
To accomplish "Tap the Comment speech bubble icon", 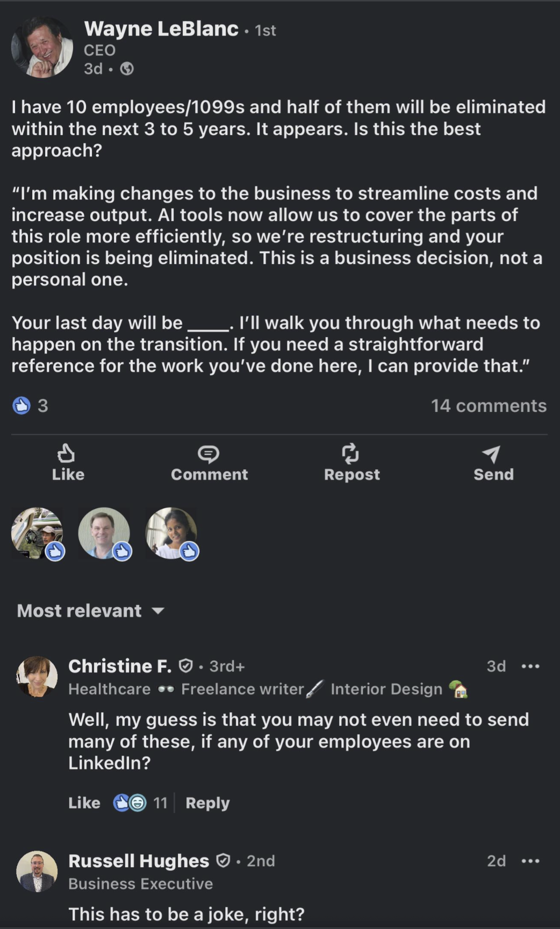I will tap(209, 455).
